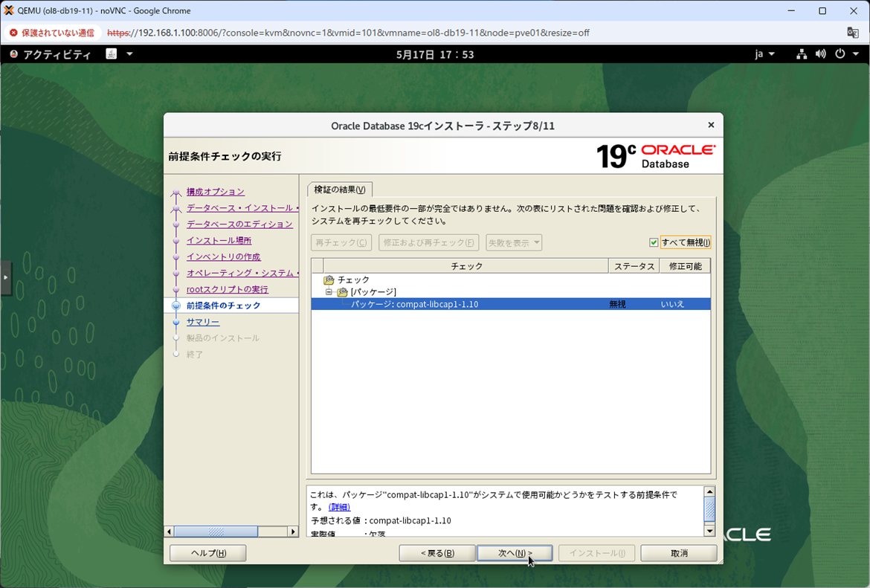The height and width of the screenshot is (588, 870).
Task: Click the [パッケージ] folder icon
Action: point(342,292)
